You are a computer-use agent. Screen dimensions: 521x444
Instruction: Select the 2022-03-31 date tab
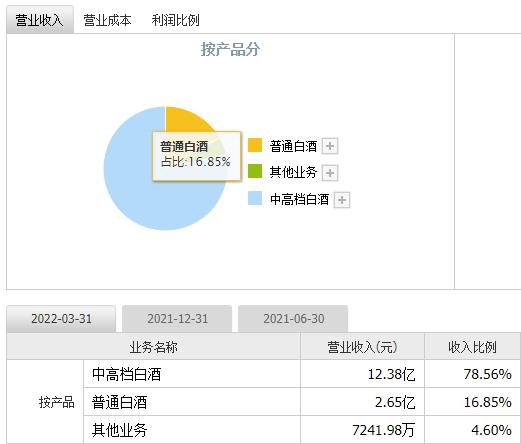pos(61,319)
